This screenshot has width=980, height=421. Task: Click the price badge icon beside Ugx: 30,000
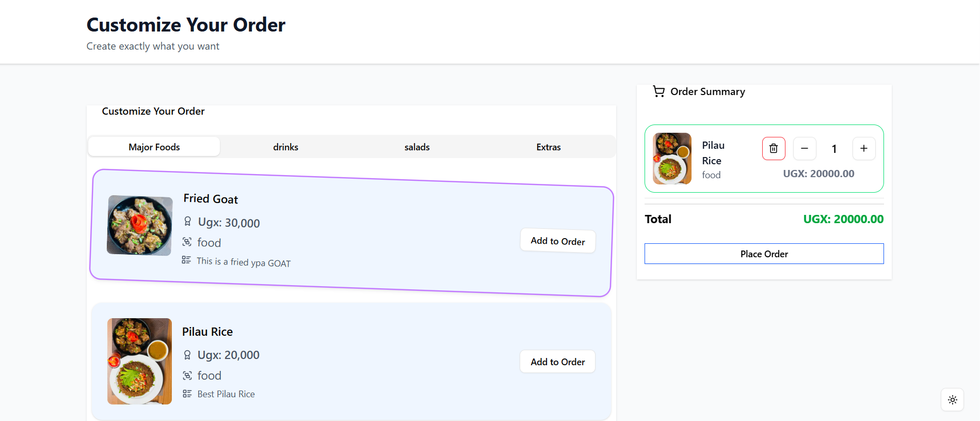point(188,222)
